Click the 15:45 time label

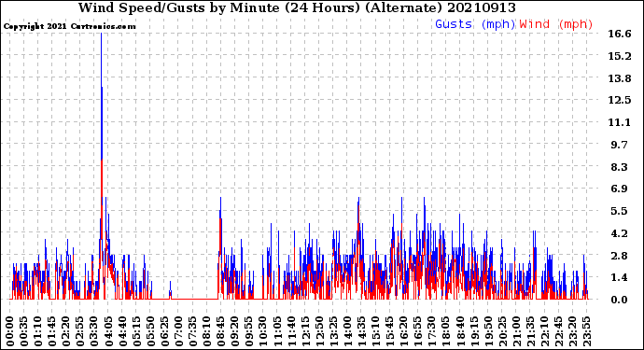click(x=390, y=331)
